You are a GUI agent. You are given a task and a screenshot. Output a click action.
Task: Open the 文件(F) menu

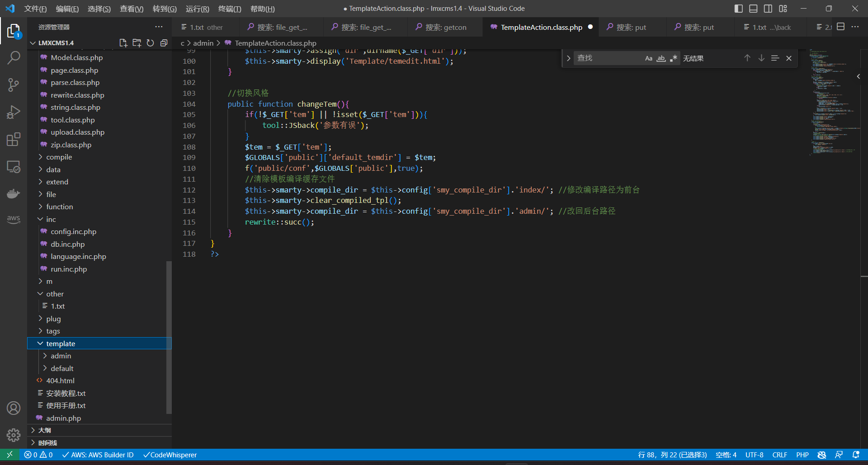tap(35, 9)
